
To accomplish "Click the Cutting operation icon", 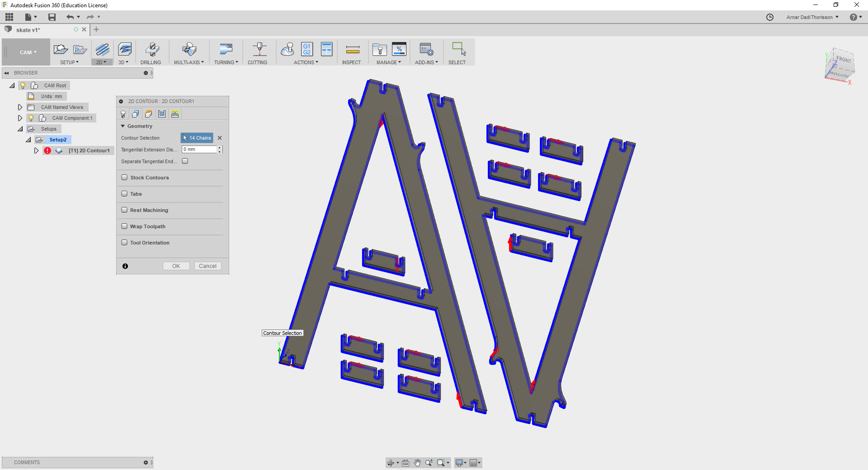I will click(259, 49).
